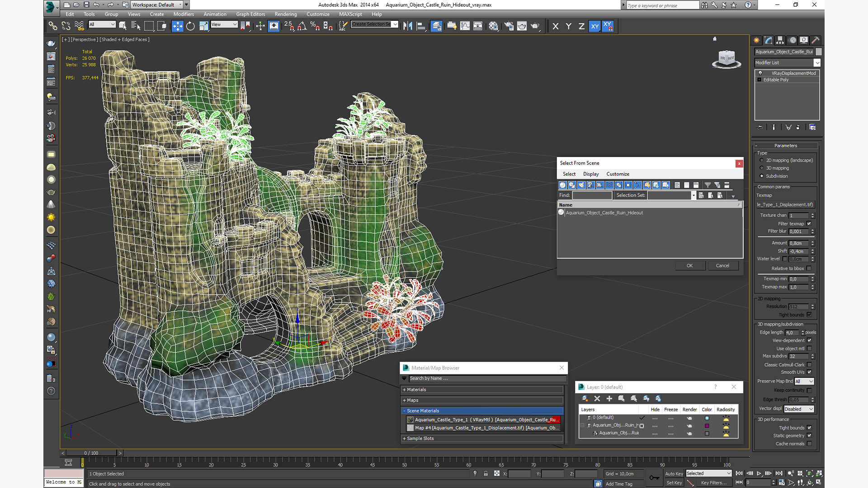Expand the Maps rollout in Material/Map Browser
The image size is (868, 488).
pyautogui.click(x=482, y=400)
